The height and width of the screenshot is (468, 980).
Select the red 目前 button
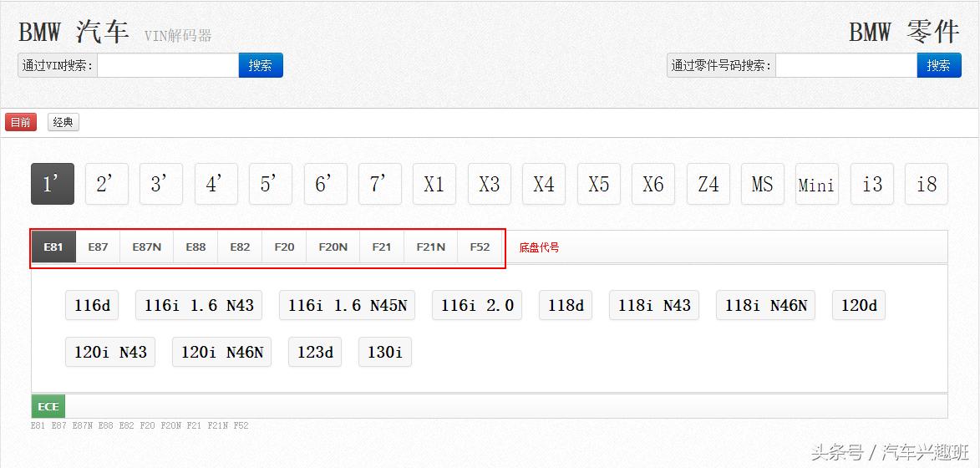21,123
